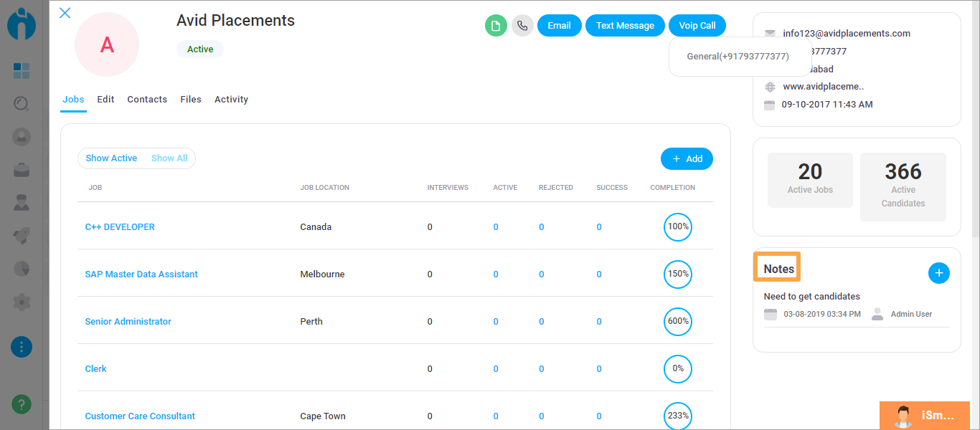This screenshot has width=980, height=430.
Task: Switch to the Edit tab
Action: (105, 100)
